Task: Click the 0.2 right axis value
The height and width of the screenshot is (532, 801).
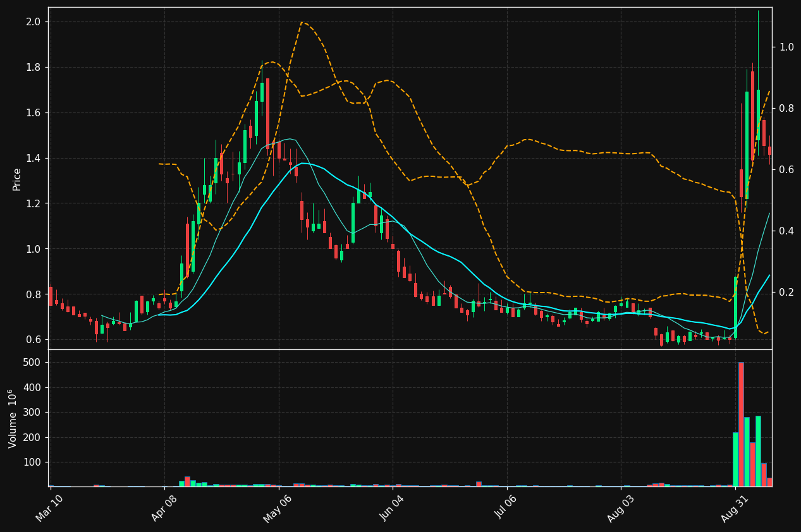Action: point(786,293)
